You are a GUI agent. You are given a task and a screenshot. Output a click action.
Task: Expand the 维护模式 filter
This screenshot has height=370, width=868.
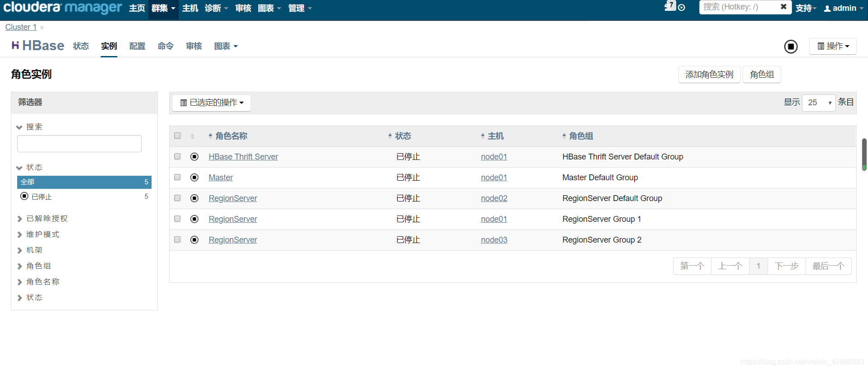click(x=39, y=234)
